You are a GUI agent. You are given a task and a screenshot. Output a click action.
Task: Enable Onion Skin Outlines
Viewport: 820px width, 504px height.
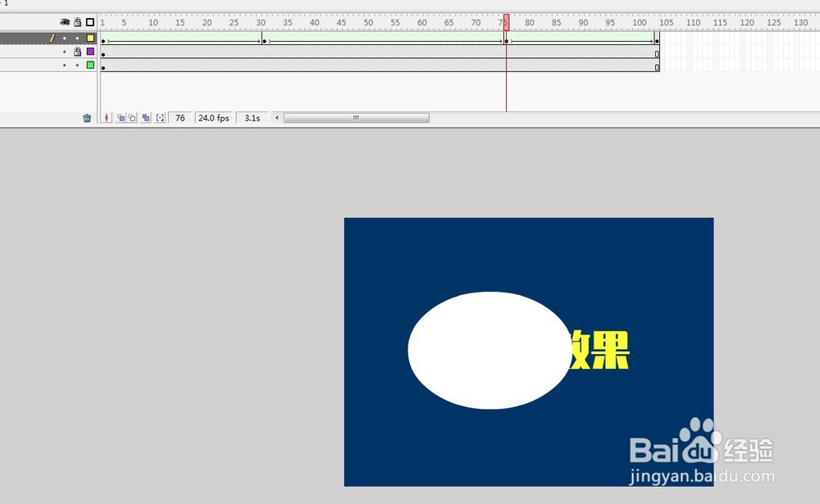(132, 117)
